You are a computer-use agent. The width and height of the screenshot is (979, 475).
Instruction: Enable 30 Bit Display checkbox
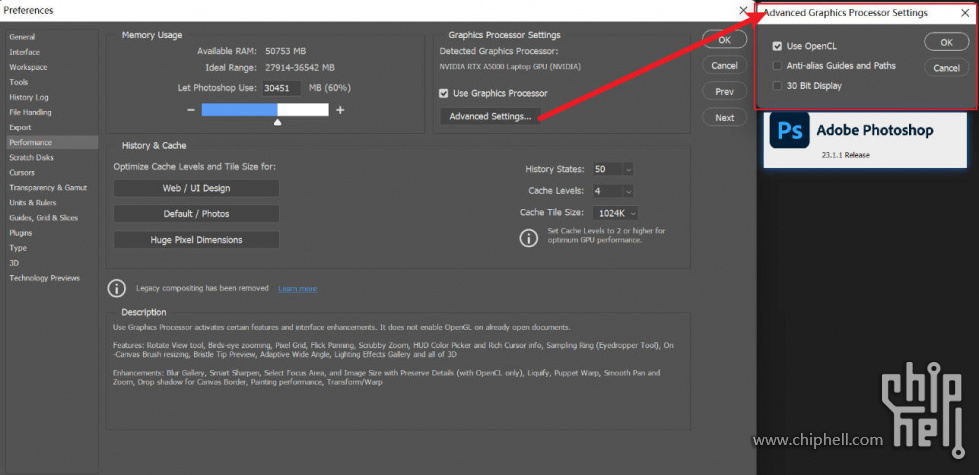(x=777, y=86)
